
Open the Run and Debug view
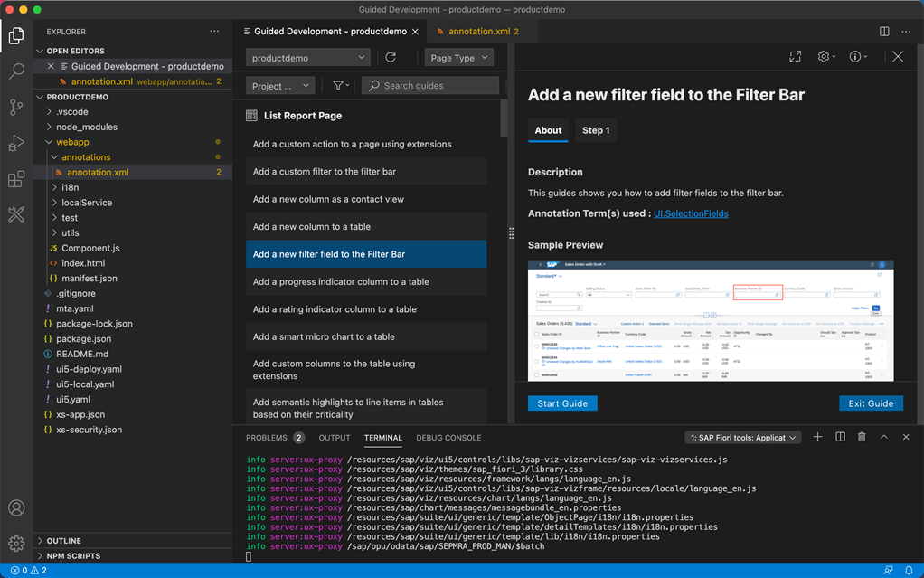(x=16, y=143)
